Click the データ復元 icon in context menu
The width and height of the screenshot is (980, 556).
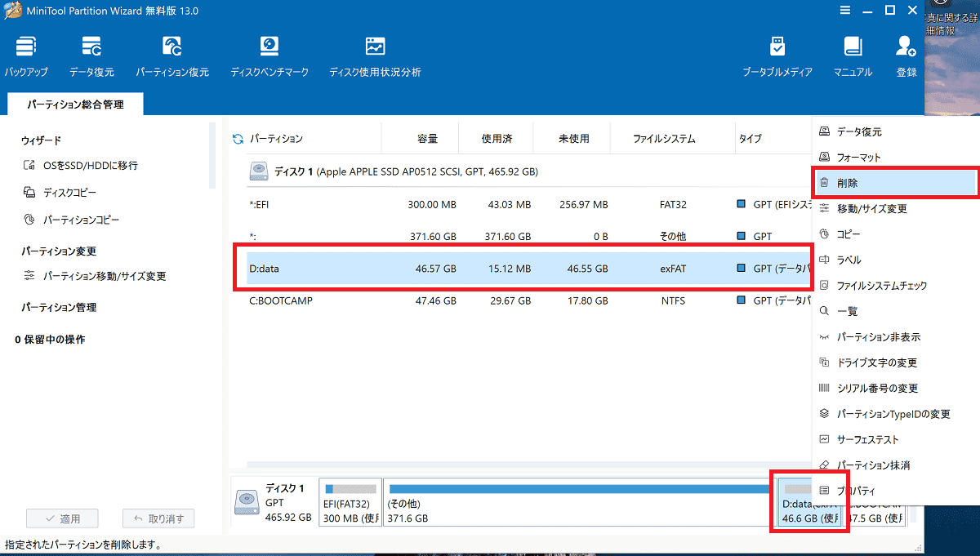tap(824, 131)
